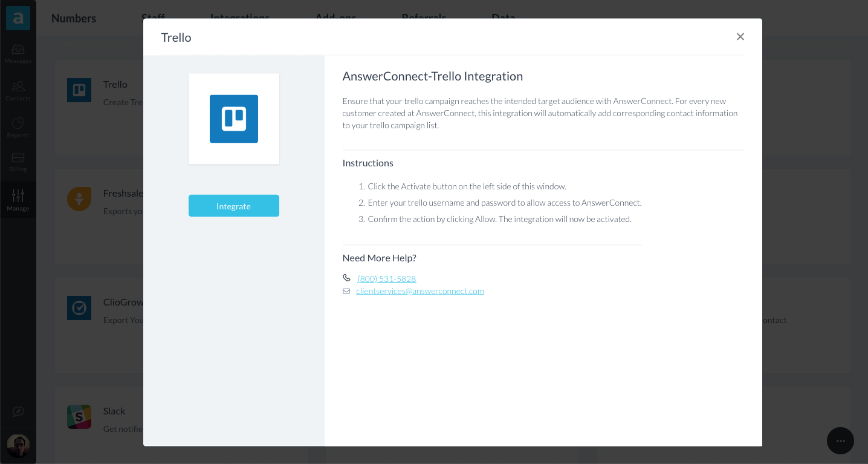Click the Instructions heading
868x464 pixels.
[x=368, y=163]
